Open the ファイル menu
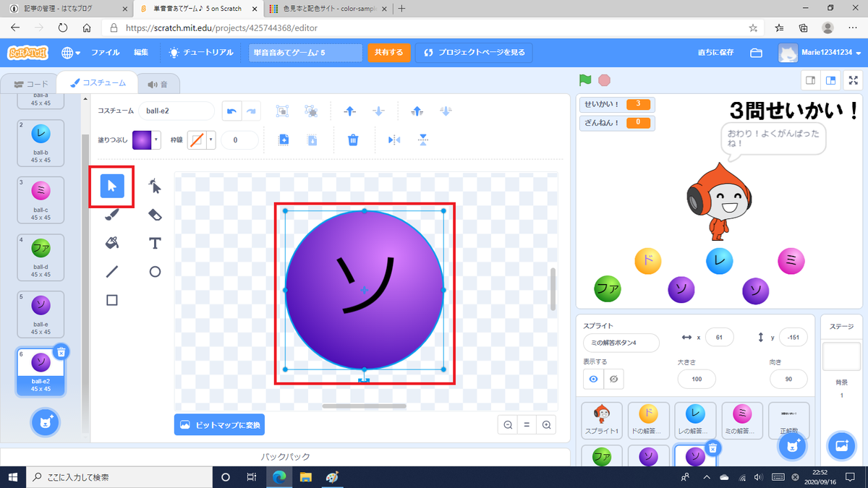 click(x=106, y=53)
